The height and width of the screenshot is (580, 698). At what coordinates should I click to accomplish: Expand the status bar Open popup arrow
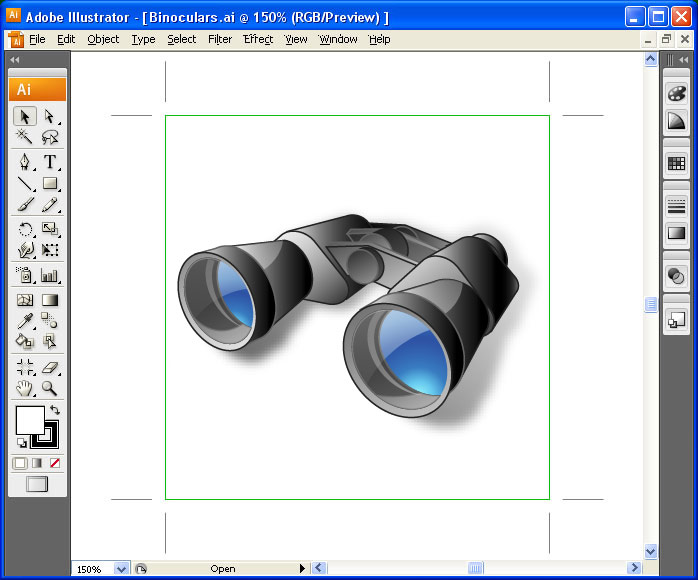[303, 569]
